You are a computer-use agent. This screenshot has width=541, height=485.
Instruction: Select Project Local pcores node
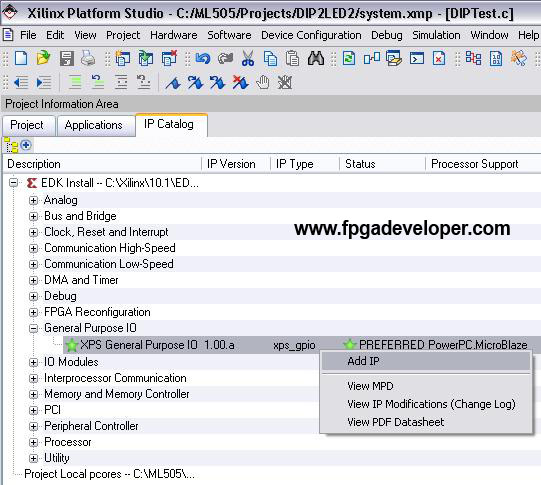[109, 474]
